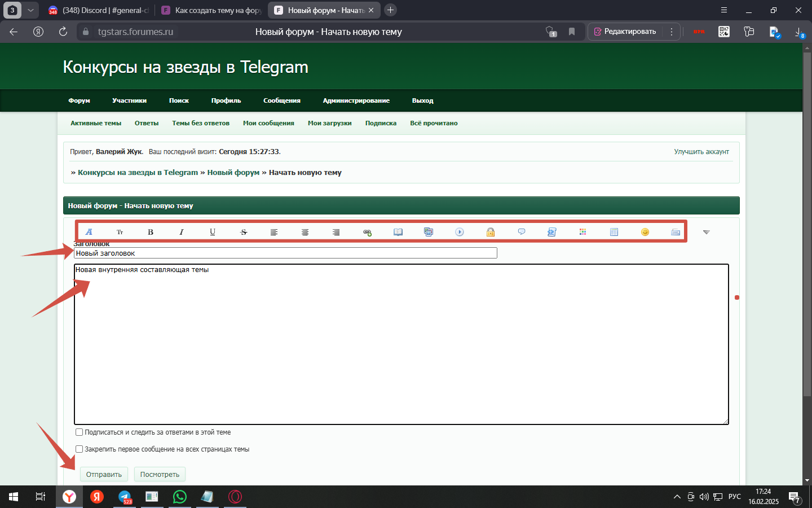
Task: Switch to the Как создать тему browser tab
Action: click(x=212, y=10)
